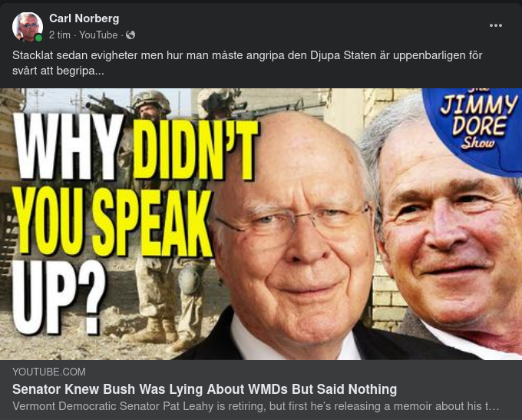
Task: Click the white "WHY" word in thumbnail
Action: click(69, 147)
